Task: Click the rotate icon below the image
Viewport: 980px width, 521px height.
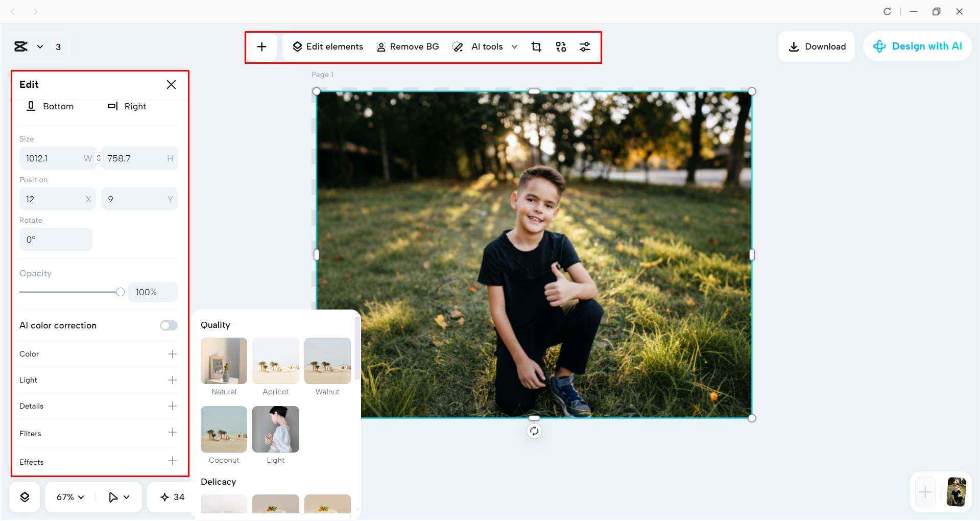Action: click(534, 431)
